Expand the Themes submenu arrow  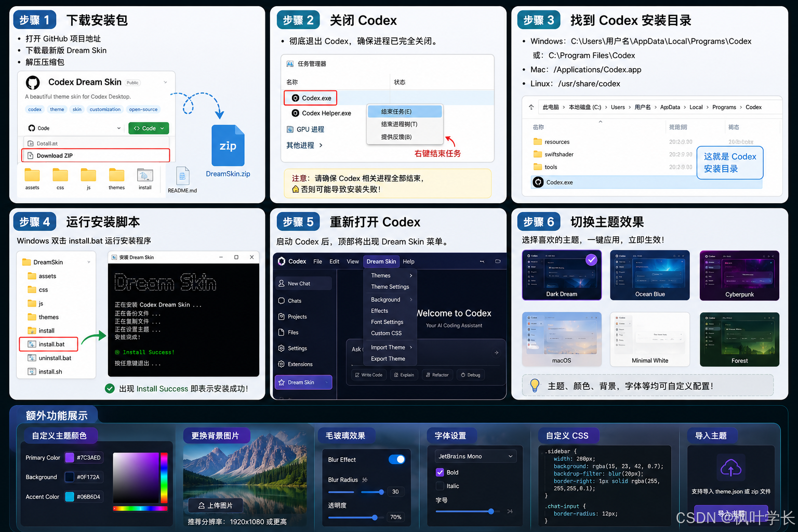(411, 276)
